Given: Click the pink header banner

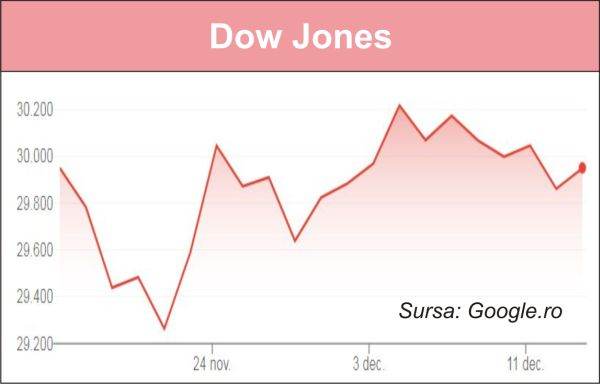Looking at the screenshot, I should pyautogui.click(x=300, y=36).
